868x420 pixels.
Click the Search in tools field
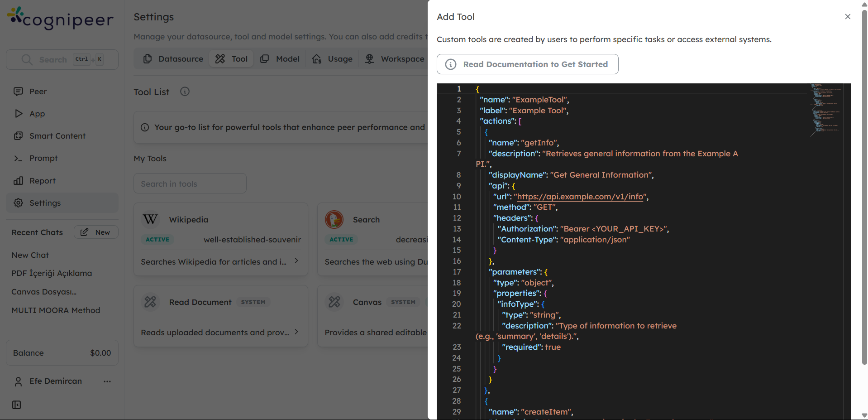pyautogui.click(x=190, y=183)
